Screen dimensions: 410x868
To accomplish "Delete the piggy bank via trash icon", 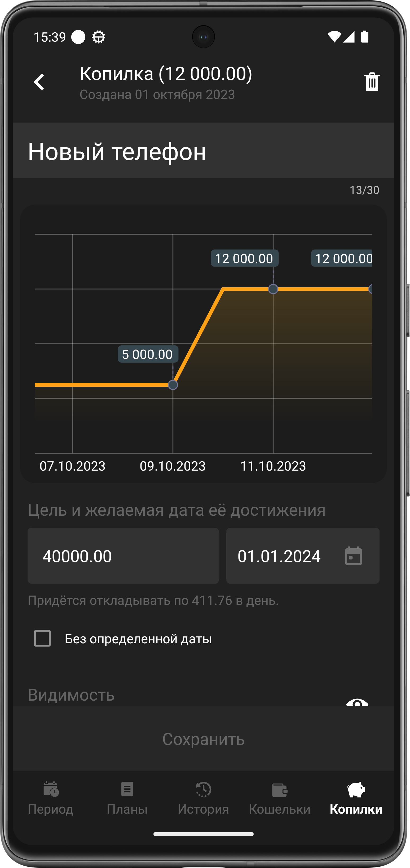I will point(372,82).
